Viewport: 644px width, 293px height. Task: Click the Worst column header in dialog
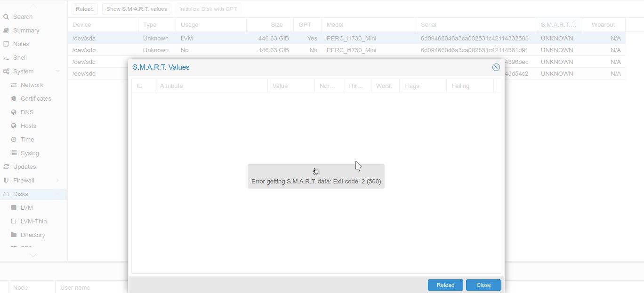pos(385,86)
